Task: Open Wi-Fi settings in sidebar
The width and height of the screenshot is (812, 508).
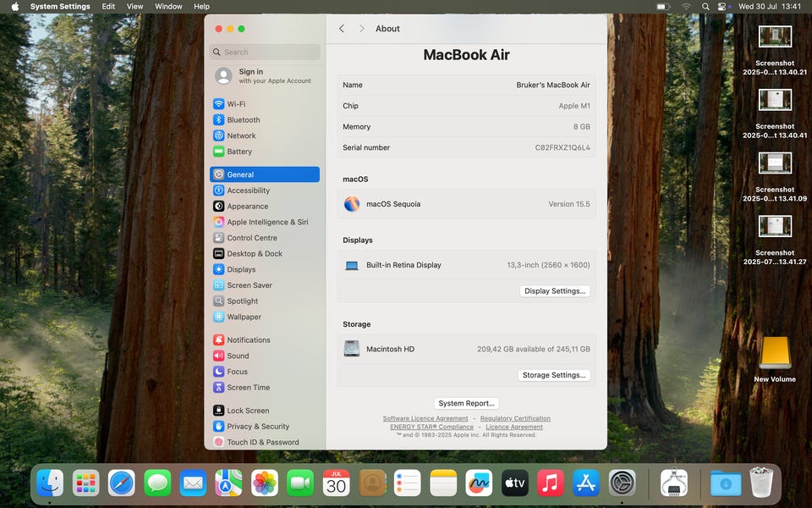Action: pos(235,104)
